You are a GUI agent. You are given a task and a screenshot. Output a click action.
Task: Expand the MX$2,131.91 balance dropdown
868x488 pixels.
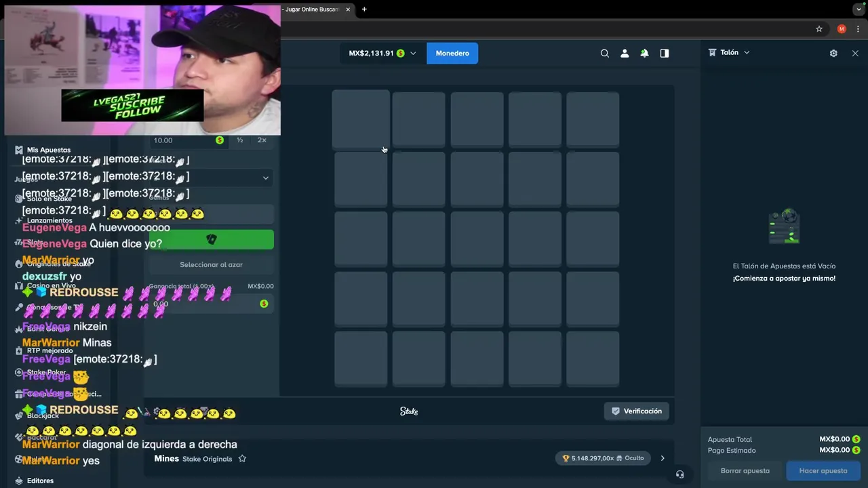click(x=382, y=53)
